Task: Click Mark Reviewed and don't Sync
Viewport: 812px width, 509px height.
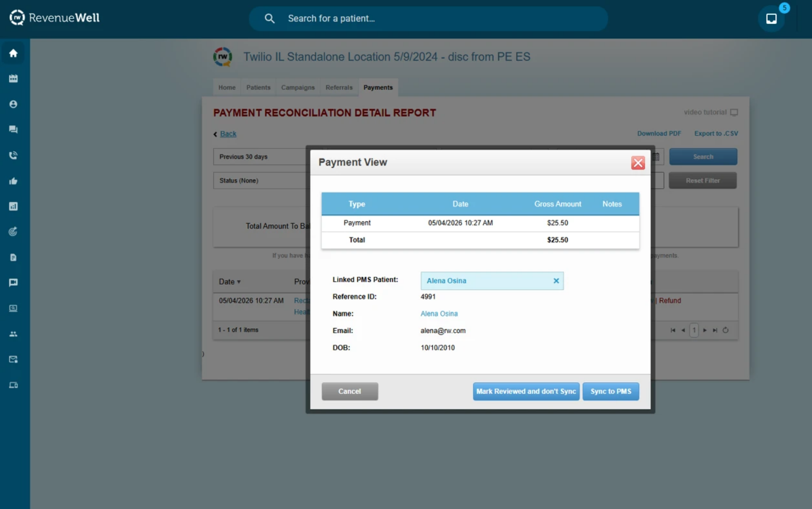Action: (526, 392)
